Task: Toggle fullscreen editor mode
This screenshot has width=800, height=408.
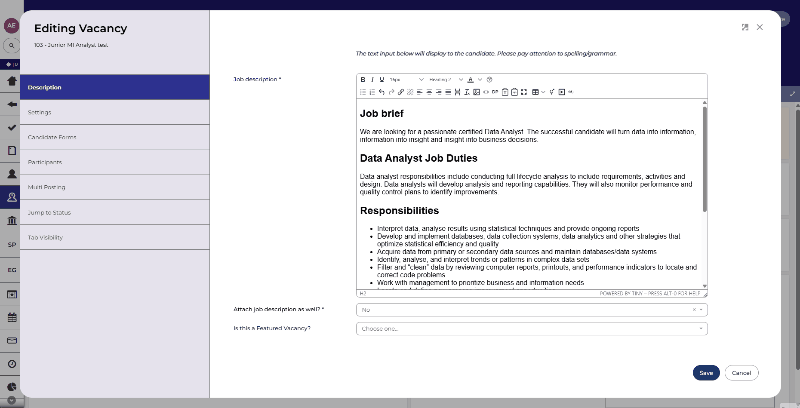Action: [523, 92]
